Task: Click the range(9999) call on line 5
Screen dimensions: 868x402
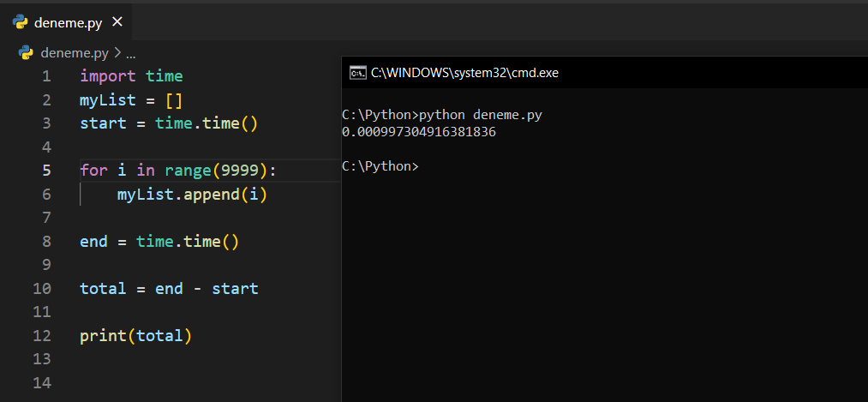Action: [x=213, y=171]
